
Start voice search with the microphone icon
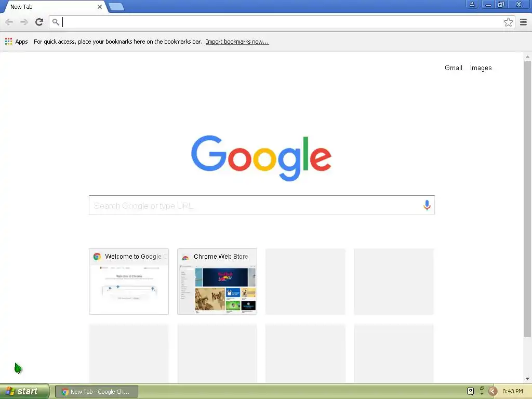(427, 205)
